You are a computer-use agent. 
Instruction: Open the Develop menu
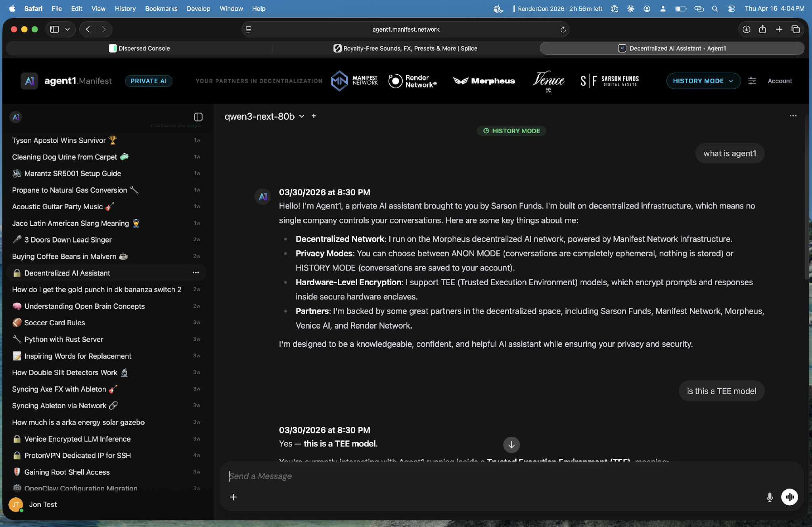[x=198, y=8]
